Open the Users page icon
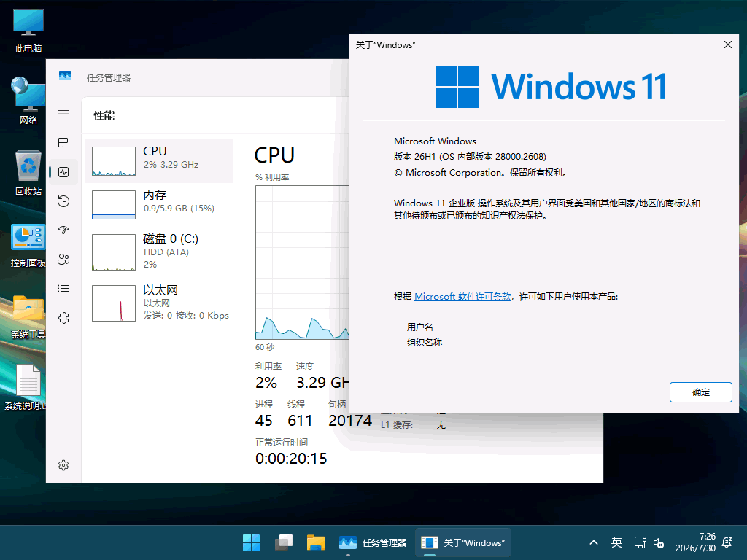747x560 pixels. coord(63,259)
